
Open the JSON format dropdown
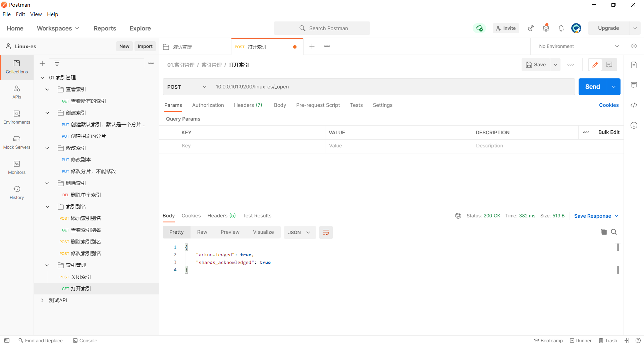tap(300, 232)
